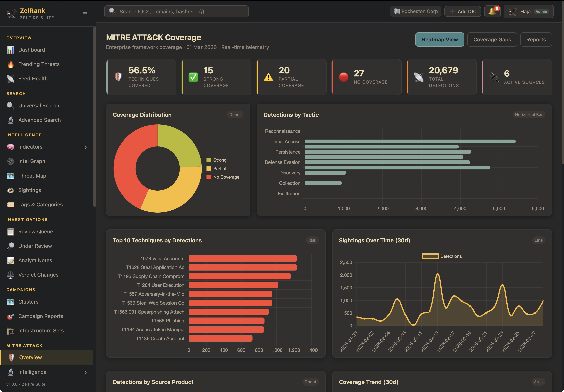This screenshot has height=392, width=564.
Task: Open the Rocheston Corp organization selector
Action: 415,12
